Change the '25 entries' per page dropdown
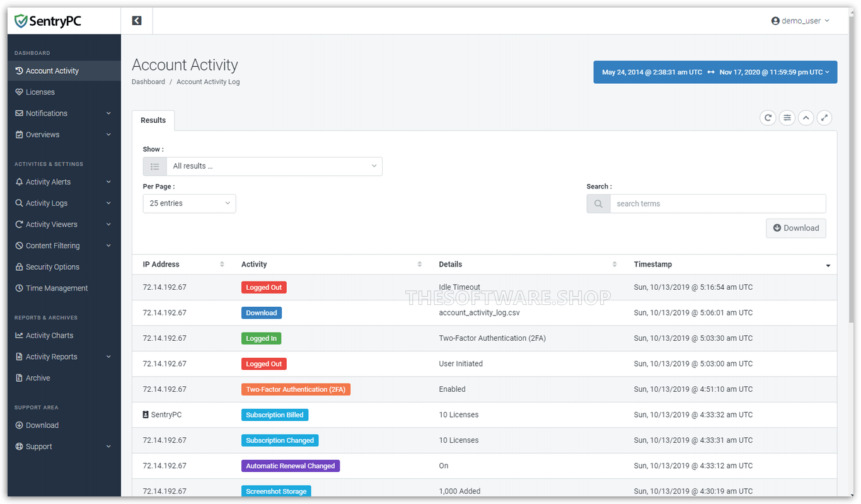This screenshot has height=504, width=861. coord(189,203)
